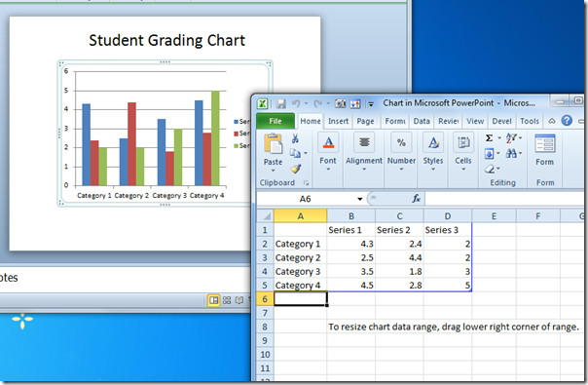This screenshot has width=588, height=385.
Task: Expand the Name Box dropdown arrow
Action: point(359,199)
